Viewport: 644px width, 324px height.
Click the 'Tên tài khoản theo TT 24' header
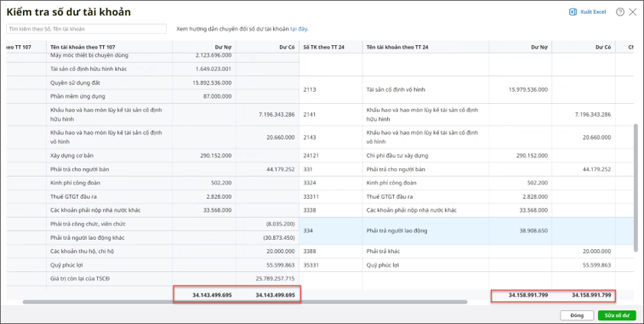(x=398, y=47)
